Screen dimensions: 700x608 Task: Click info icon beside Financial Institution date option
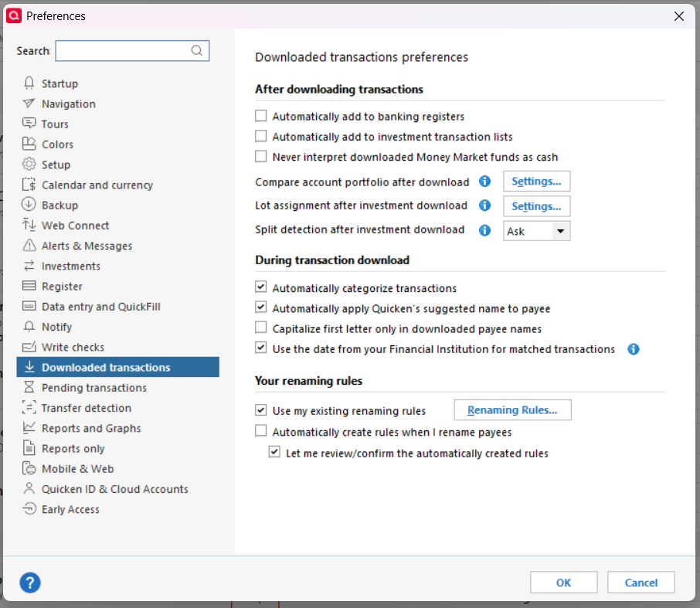634,349
